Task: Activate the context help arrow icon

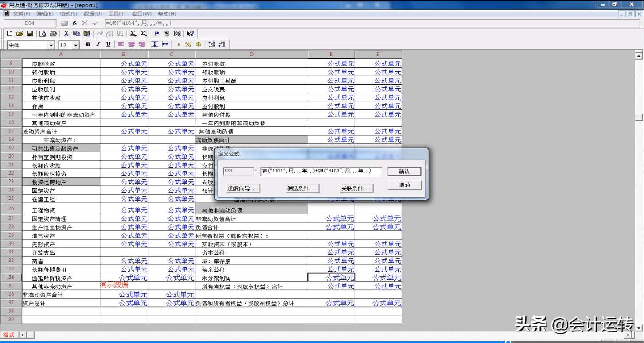Action: pos(190,33)
